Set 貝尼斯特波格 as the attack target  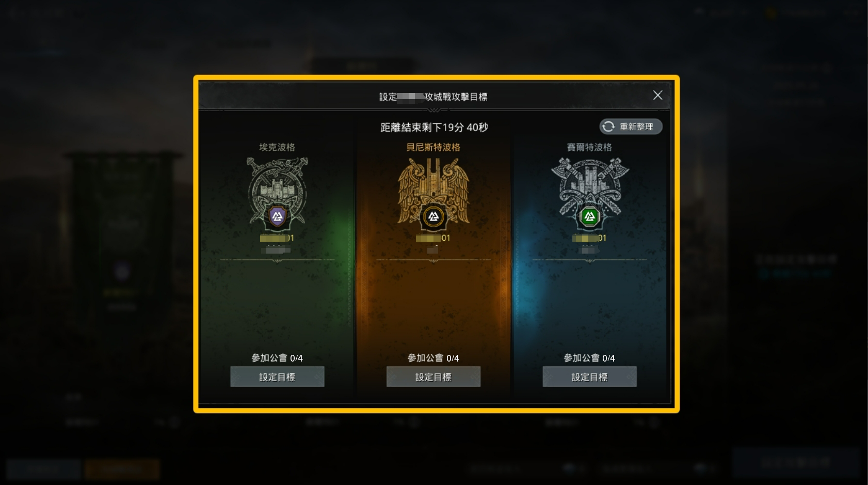coord(433,377)
